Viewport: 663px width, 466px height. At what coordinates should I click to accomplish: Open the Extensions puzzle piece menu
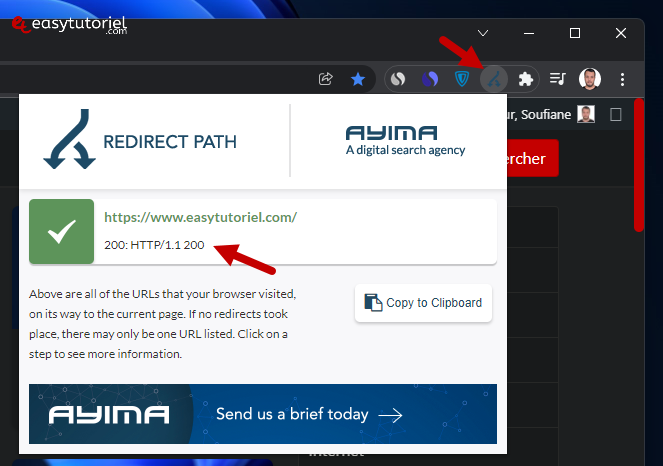click(x=526, y=79)
